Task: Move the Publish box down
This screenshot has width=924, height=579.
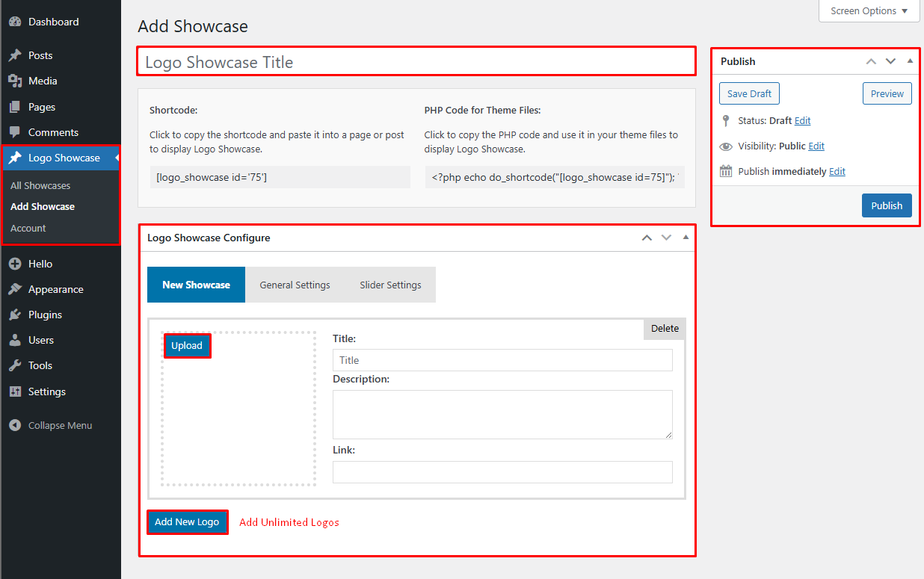Action: click(x=890, y=61)
